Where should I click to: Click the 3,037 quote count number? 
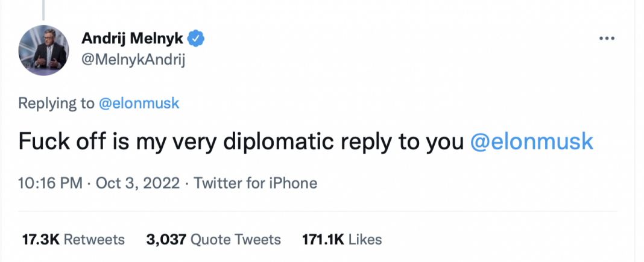166,239
